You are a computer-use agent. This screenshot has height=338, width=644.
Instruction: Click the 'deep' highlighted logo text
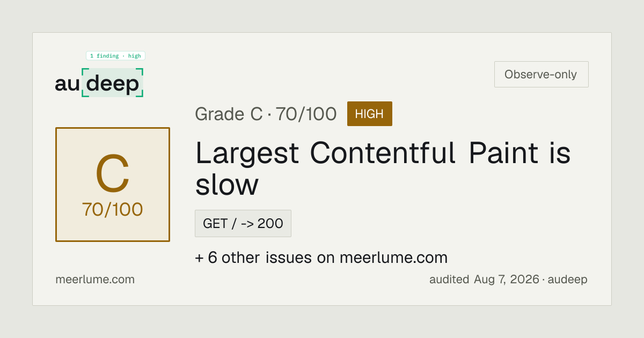(x=113, y=85)
